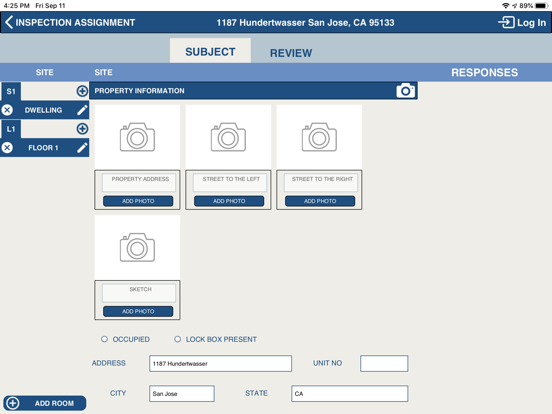Select the Dwelling item in the sidebar
Screen dimensions: 552x414
pos(43,110)
